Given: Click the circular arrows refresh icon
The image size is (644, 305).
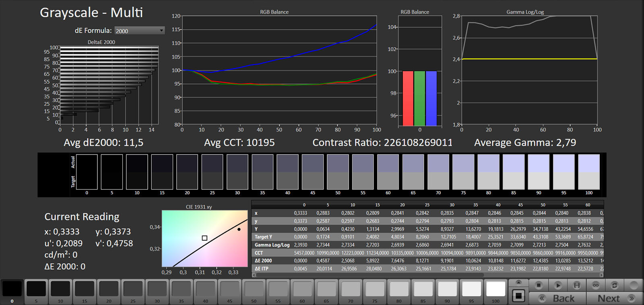Looking at the screenshot, I should (614, 285).
